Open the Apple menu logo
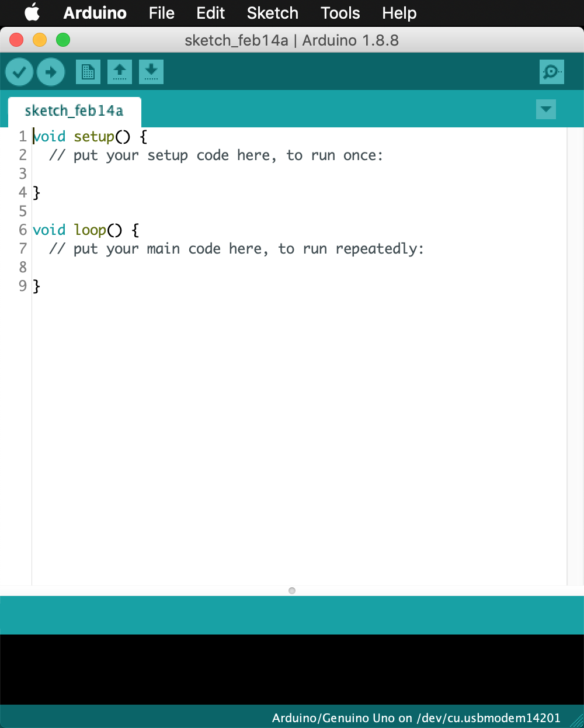This screenshot has width=584, height=728. 32,13
